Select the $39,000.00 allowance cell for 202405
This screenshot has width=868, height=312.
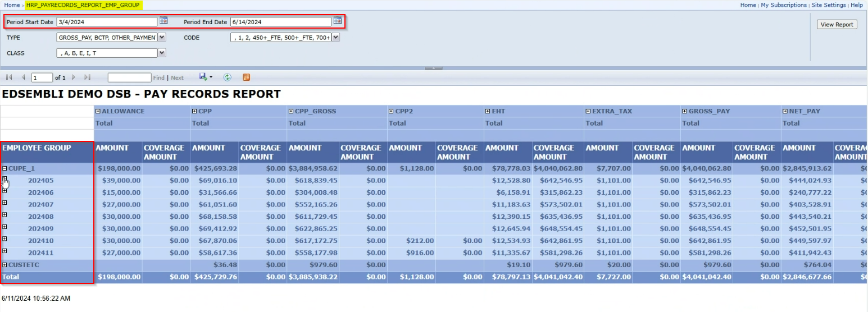pos(118,180)
